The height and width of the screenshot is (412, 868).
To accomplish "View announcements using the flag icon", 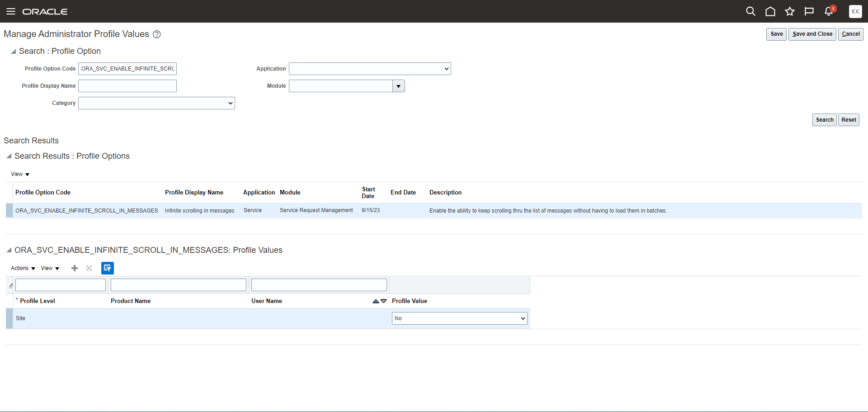I will (x=809, y=11).
